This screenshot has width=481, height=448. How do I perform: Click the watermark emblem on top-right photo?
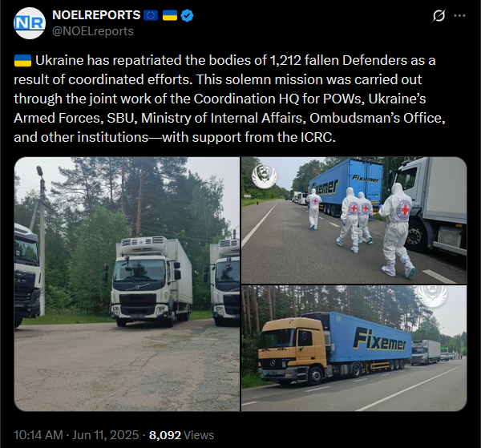click(264, 176)
